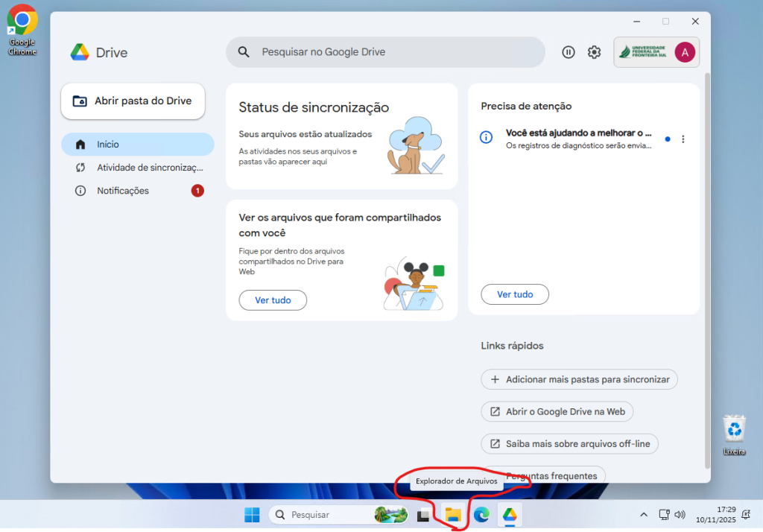Image resolution: width=763 pixels, height=532 pixels.
Task: Click Ver tudo in Precisa de atenção
Action: pos(515,294)
